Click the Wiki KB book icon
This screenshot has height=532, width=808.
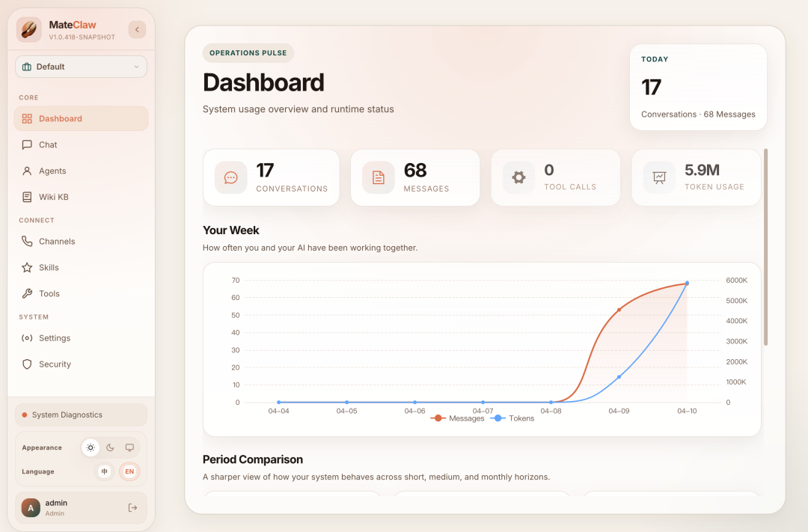[27, 198]
